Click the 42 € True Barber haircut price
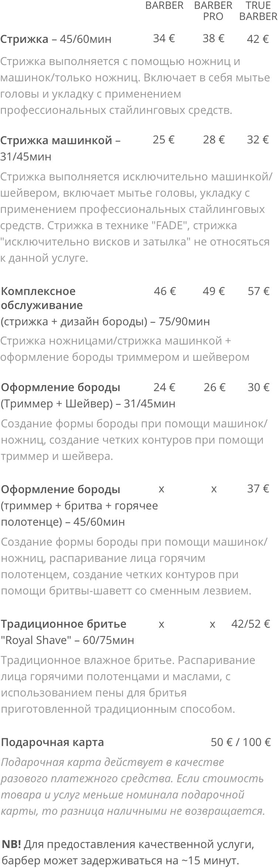 pyautogui.click(x=258, y=39)
